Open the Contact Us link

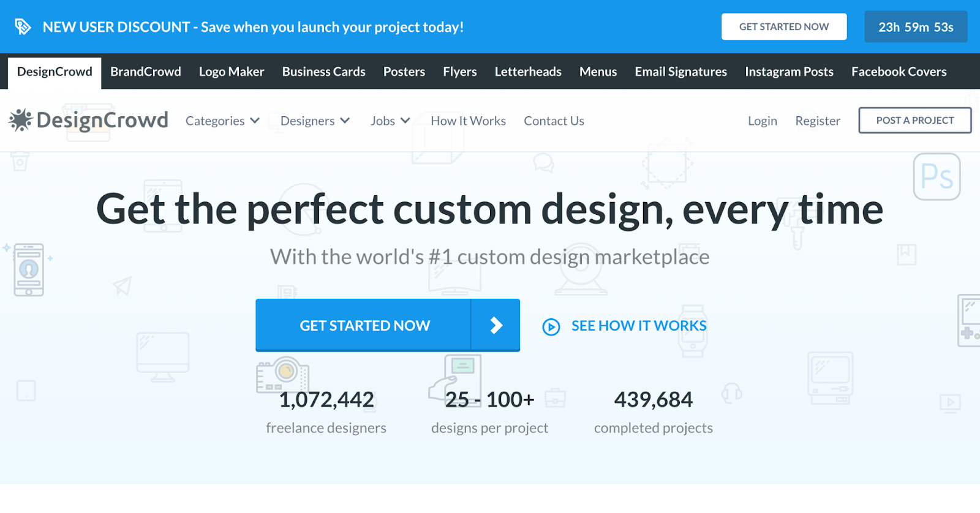click(x=554, y=121)
